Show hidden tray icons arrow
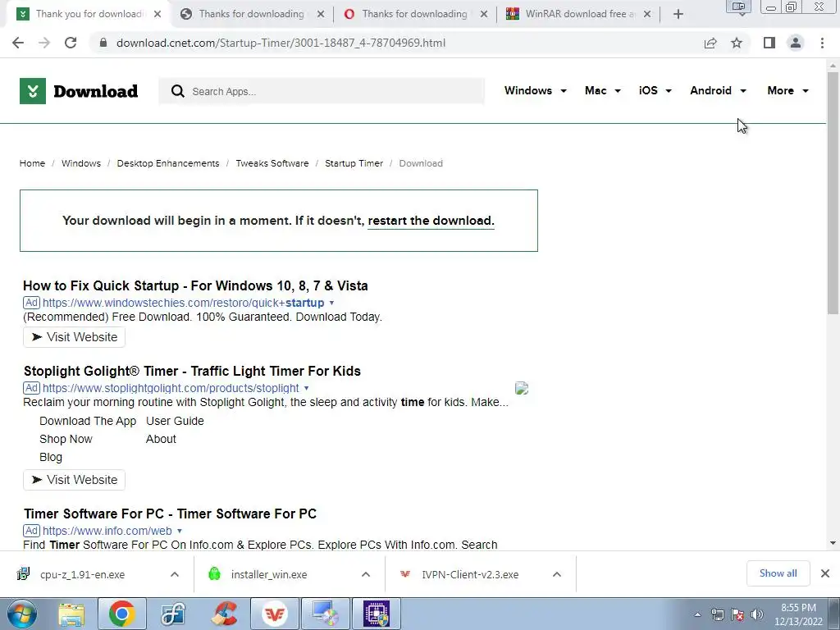 [x=697, y=615]
